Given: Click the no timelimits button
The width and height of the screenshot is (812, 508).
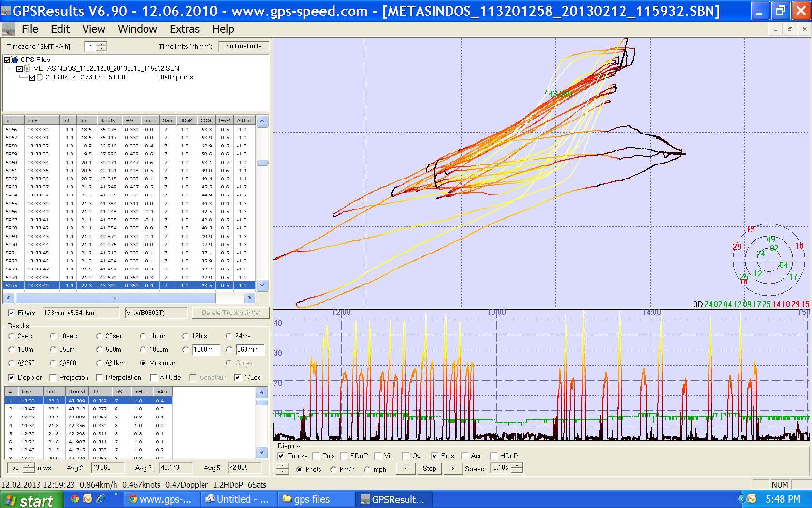Looking at the screenshot, I should (x=243, y=46).
